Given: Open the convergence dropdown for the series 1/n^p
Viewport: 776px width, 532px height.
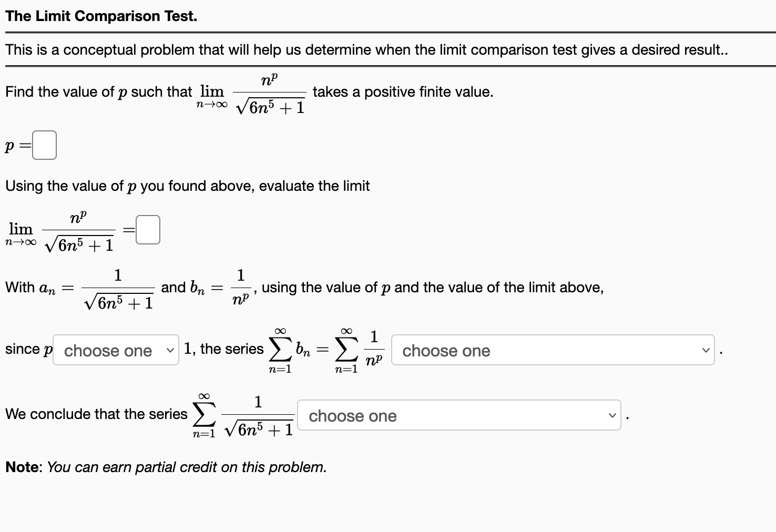Looking at the screenshot, I should (552, 351).
